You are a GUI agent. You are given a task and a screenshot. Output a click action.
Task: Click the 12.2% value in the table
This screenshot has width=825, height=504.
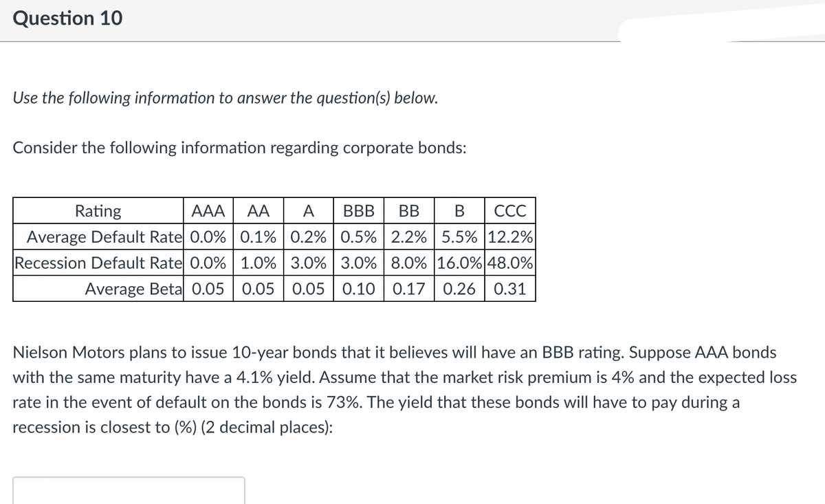coord(510,237)
